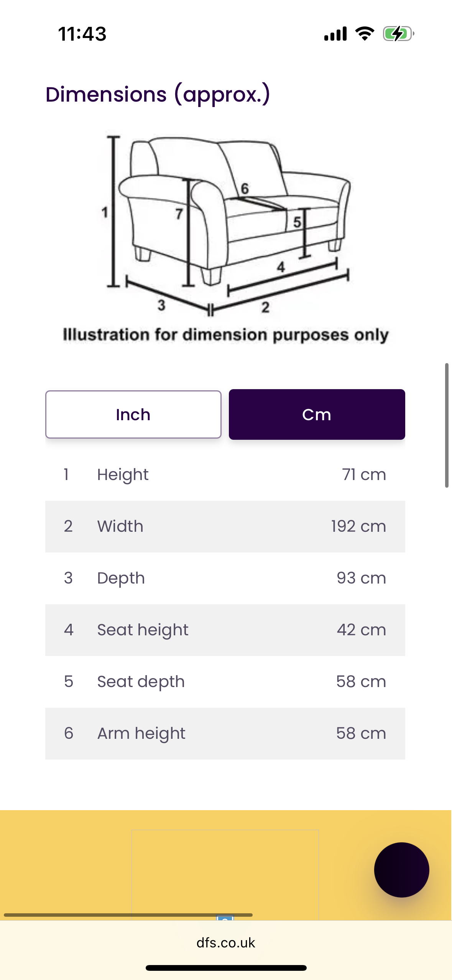Switch dimensions to Inch units

click(x=133, y=414)
